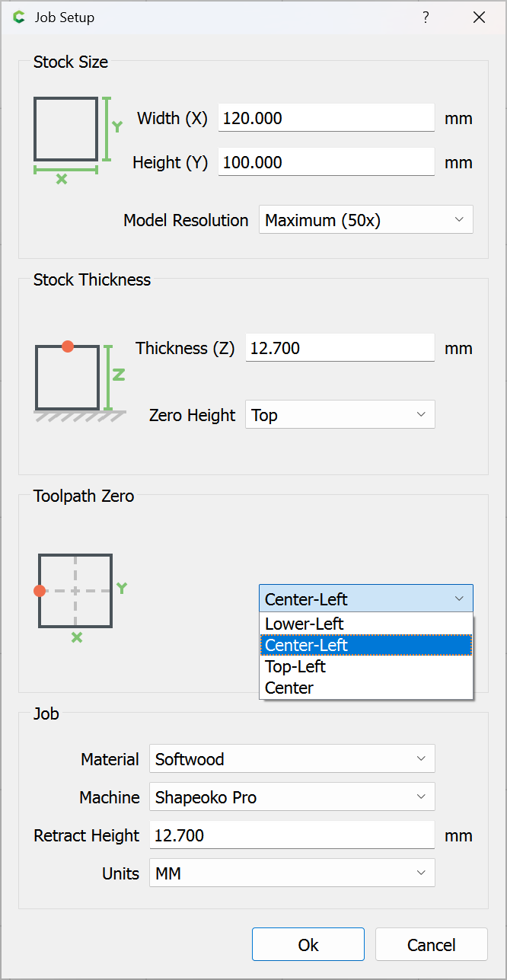Screen dimensions: 507x980
Task: Select the highlighted Center-Left option
Action: [x=306, y=645]
